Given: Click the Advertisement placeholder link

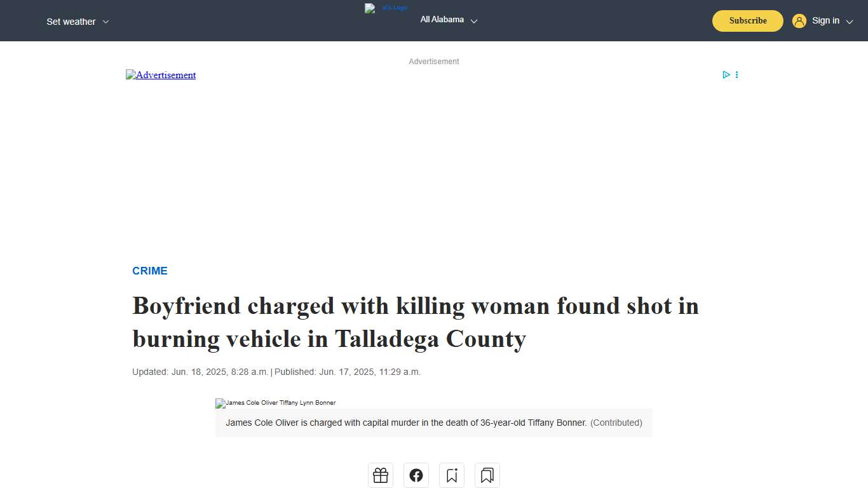Looking at the screenshot, I should pos(161,75).
